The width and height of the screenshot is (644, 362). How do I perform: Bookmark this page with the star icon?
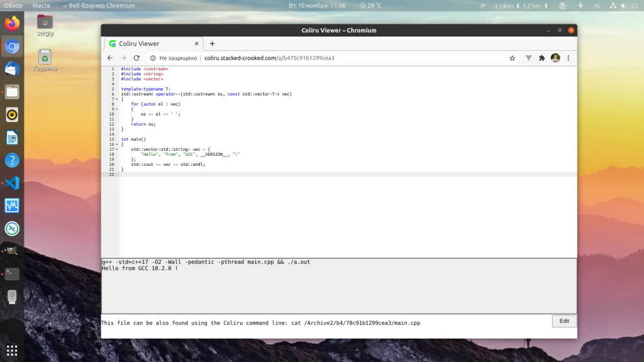pos(512,58)
